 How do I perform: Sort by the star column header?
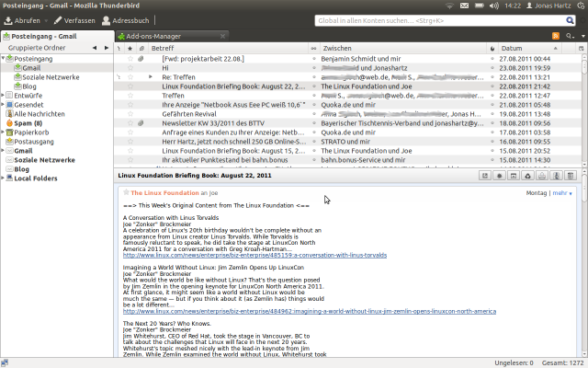(x=130, y=49)
